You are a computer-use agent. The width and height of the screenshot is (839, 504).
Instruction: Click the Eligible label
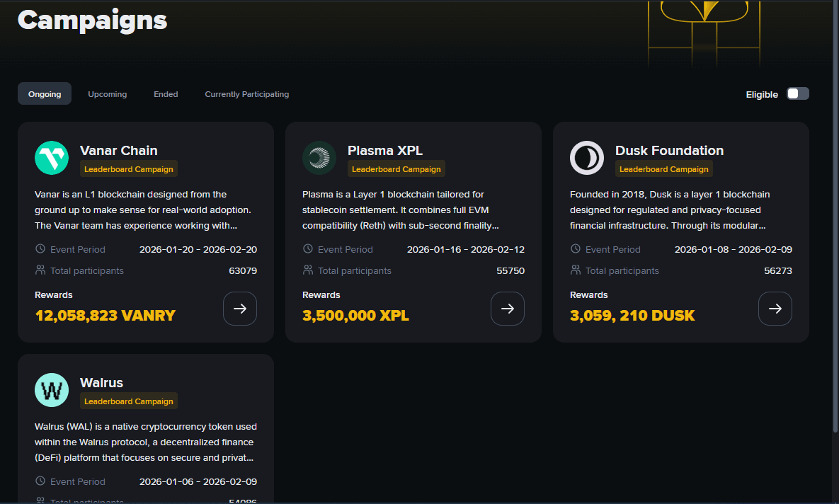click(762, 95)
